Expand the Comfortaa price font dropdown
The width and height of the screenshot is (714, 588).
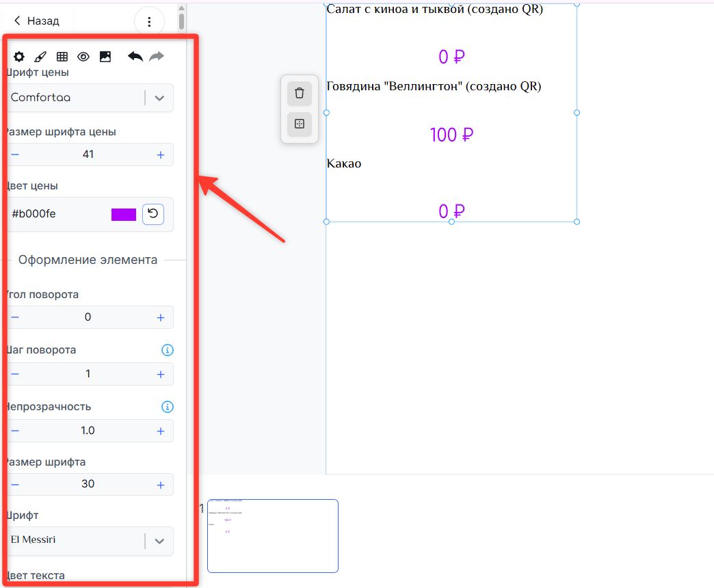coord(159,98)
